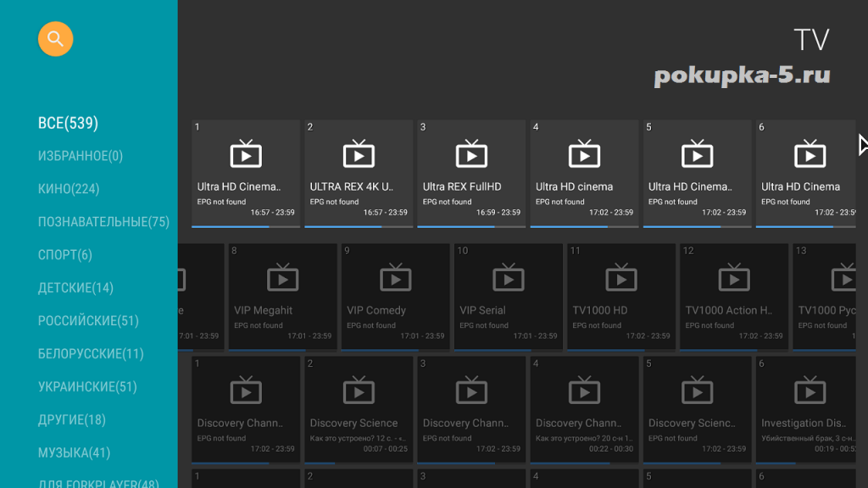Viewport: 868px width, 488px height.
Task: Click the TV1000 Action channel title
Action: (728, 310)
